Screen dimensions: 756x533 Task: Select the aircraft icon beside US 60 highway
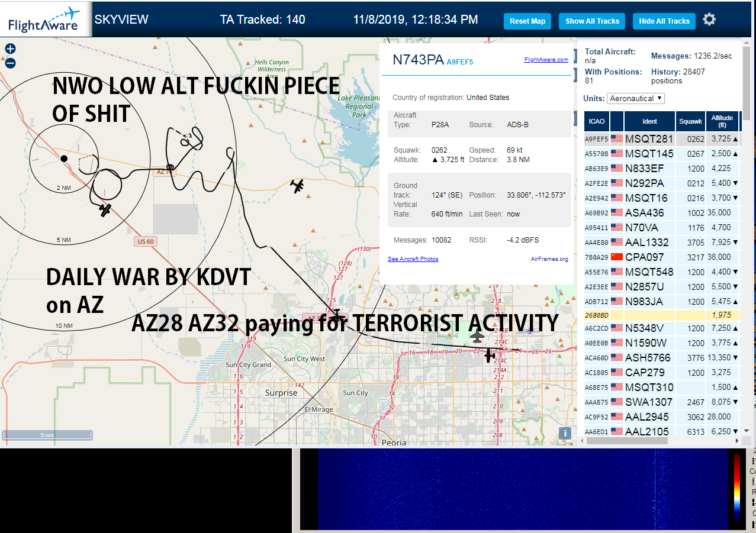tap(105, 209)
